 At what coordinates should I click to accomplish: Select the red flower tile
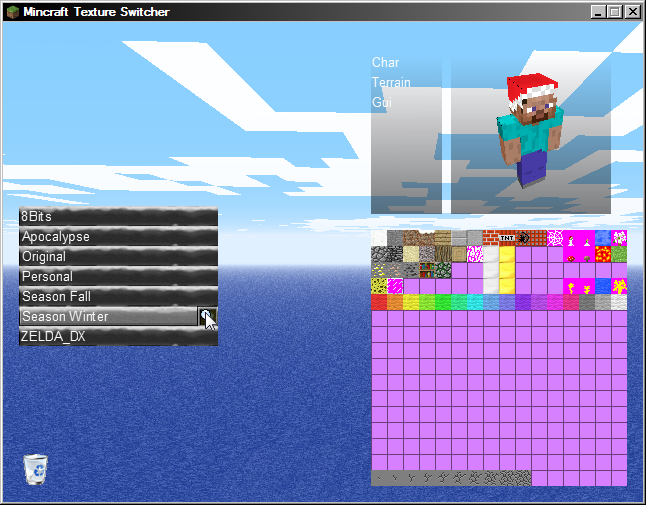tap(571, 238)
